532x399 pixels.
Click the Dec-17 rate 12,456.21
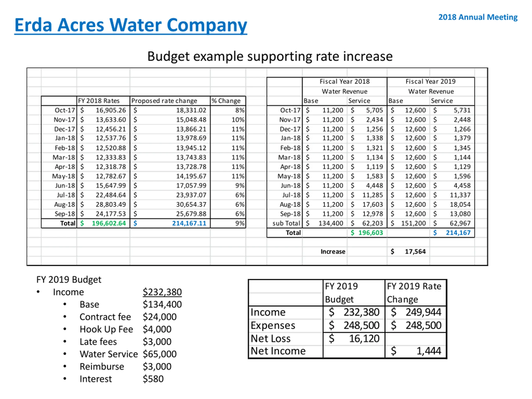tap(111, 129)
